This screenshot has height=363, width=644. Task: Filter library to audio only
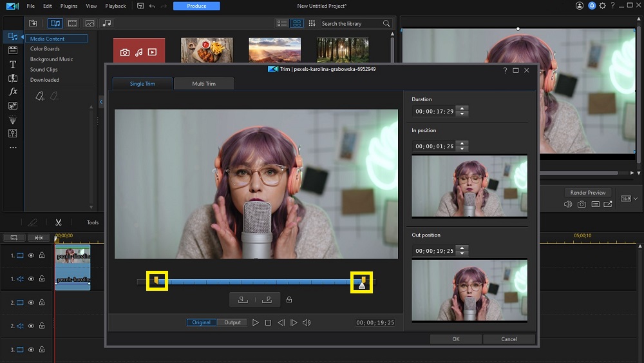[107, 23]
